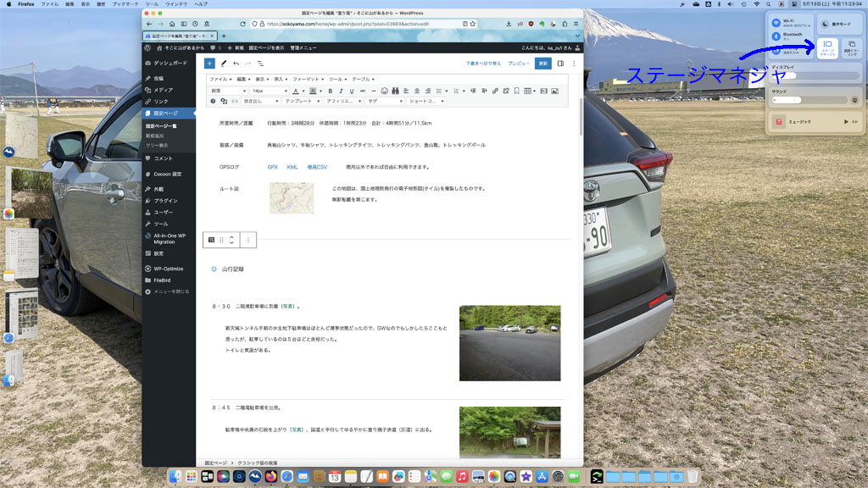Click the blue 更新 update button
This screenshot has height=488, width=868.
click(x=542, y=63)
